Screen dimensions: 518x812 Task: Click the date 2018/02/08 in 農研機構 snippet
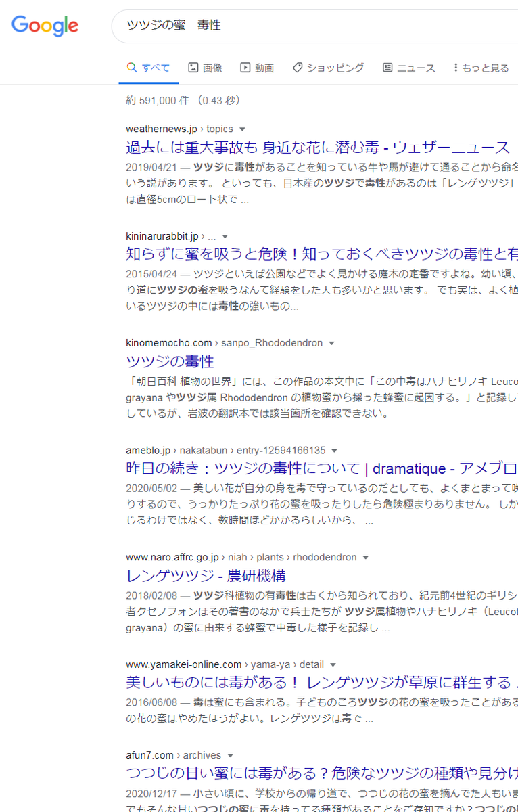click(151, 595)
